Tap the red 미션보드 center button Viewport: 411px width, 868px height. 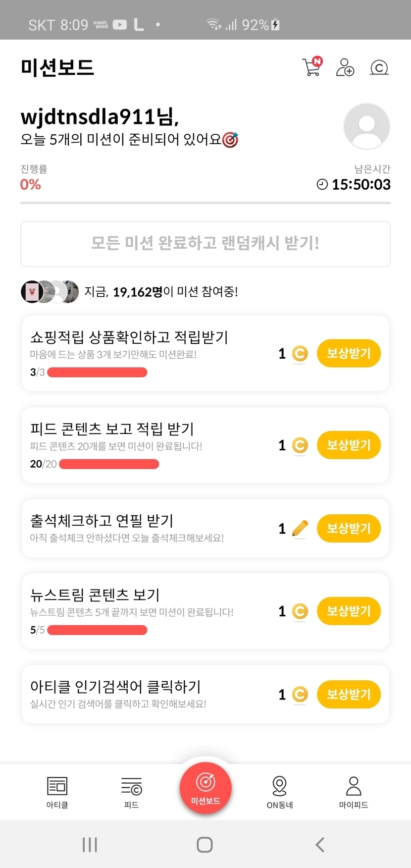pyautogui.click(x=205, y=788)
